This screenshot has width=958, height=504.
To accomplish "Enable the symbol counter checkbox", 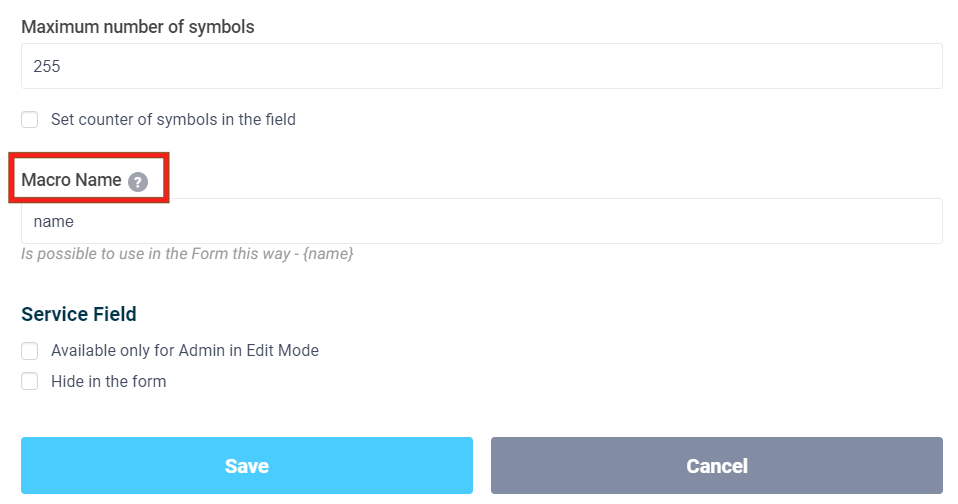I will coord(30,120).
